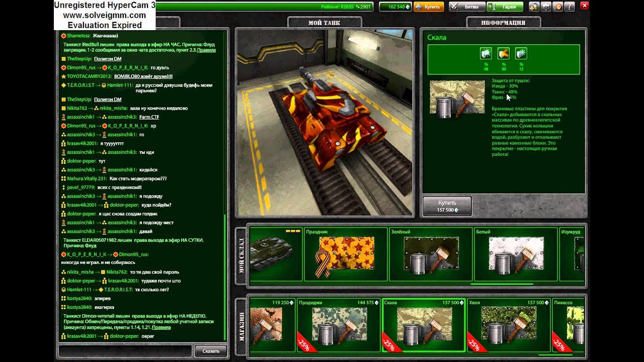This screenshot has height=362, width=644.
Task: Select the Скала paint in shop
Action: tap(424, 325)
